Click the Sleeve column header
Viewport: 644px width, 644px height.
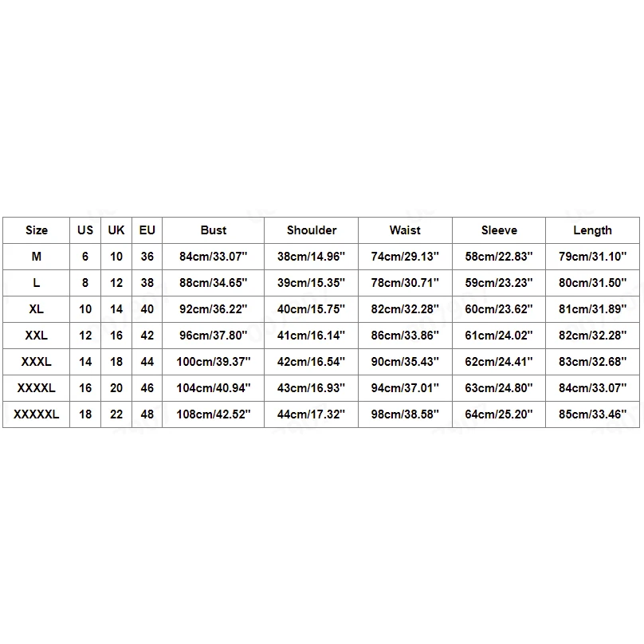pyautogui.click(x=499, y=230)
